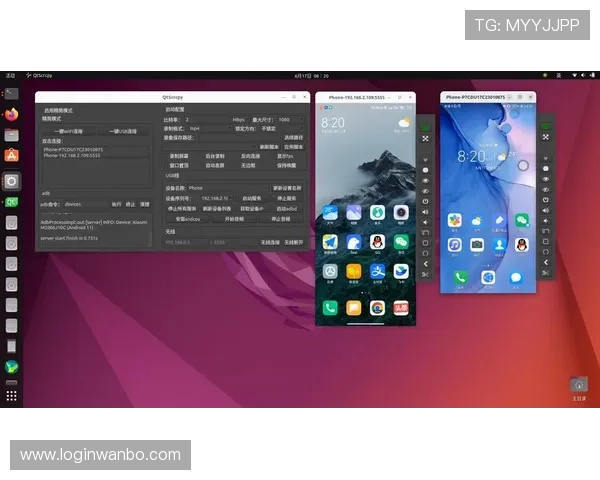Open Ubuntu Software from the dock
Image resolution: width=600 pixels, height=480 pixels.
pyautogui.click(x=11, y=155)
